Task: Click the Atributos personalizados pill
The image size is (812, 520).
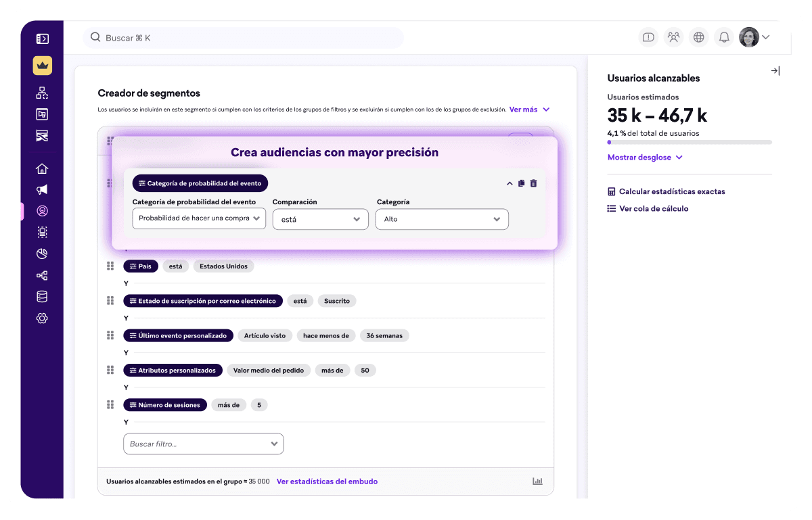Action: pyautogui.click(x=173, y=371)
